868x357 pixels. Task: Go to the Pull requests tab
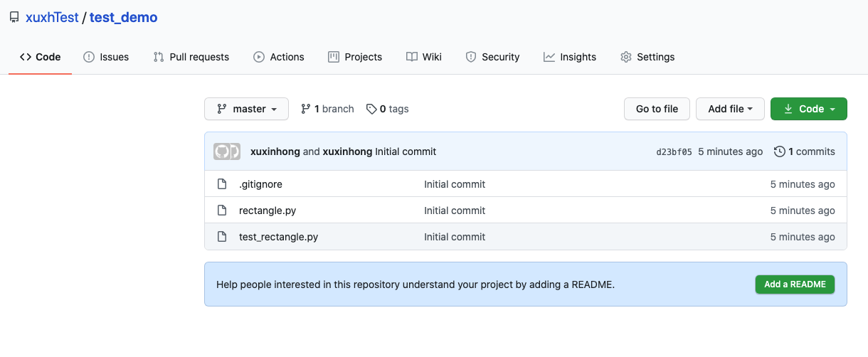coord(191,57)
